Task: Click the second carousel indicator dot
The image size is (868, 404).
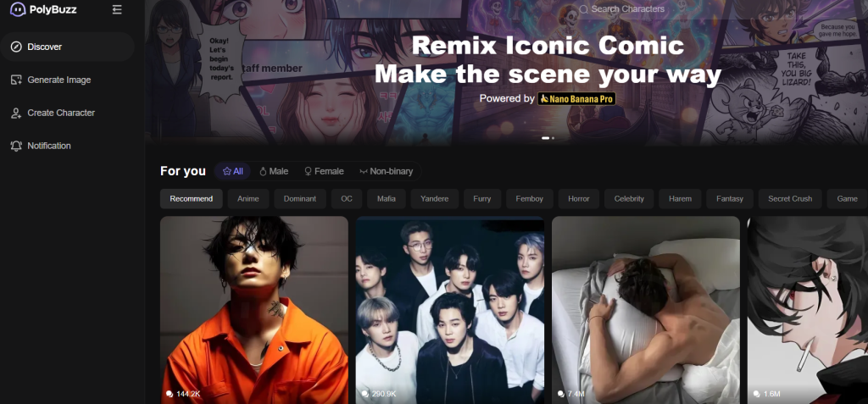Action: (x=554, y=137)
